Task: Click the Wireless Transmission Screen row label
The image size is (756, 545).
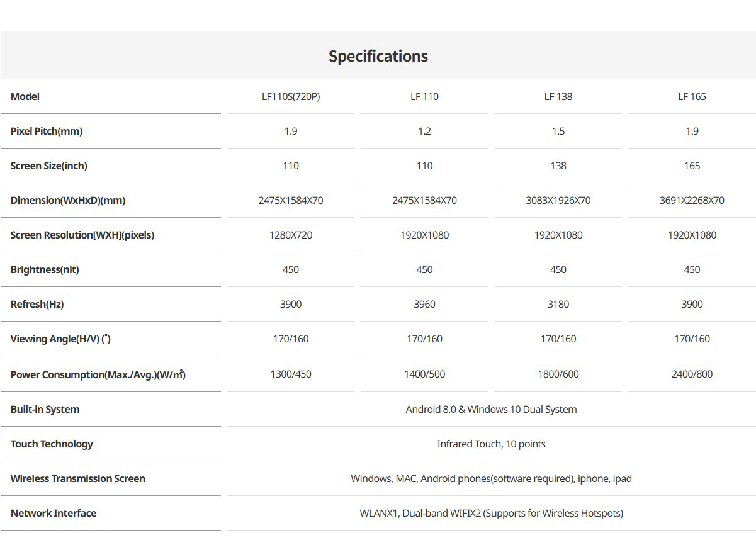Action: coord(78,478)
